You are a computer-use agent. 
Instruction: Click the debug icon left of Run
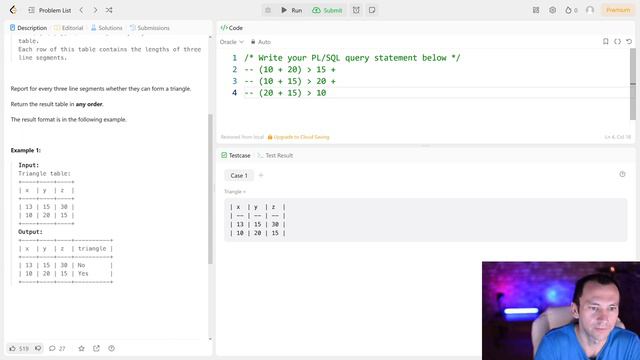point(268,10)
